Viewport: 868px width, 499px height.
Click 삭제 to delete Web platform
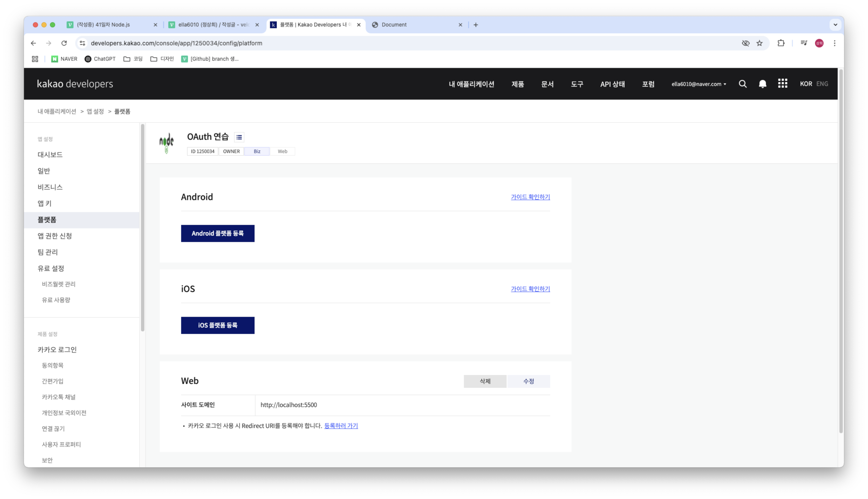pyautogui.click(x=485, y=381)
